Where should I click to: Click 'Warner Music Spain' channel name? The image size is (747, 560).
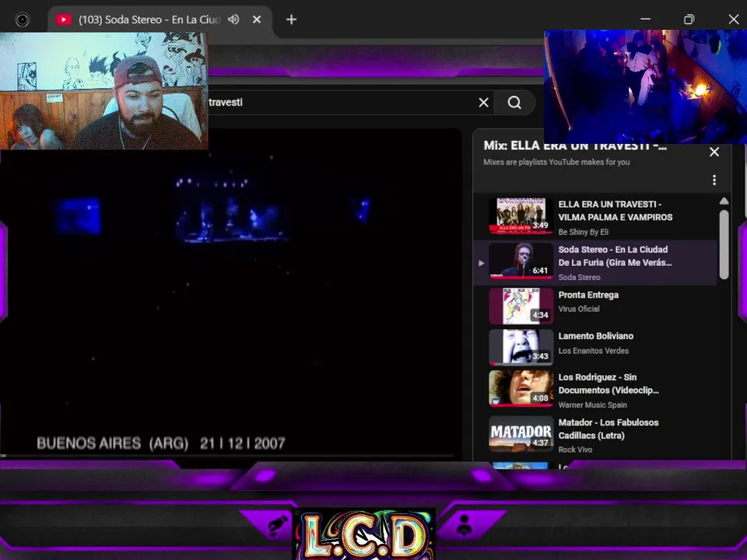click(x=593, y=404)
